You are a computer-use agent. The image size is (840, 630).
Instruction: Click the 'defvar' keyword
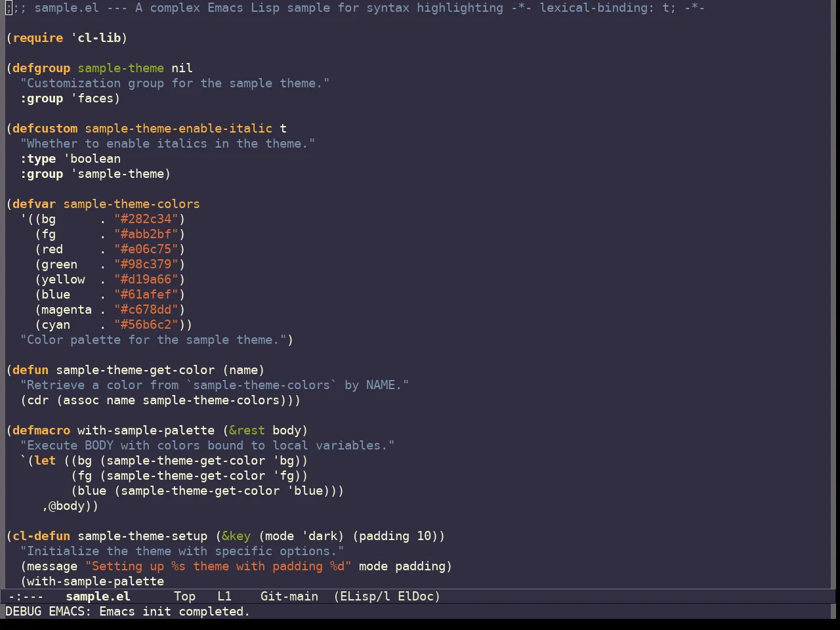(34, 204)
